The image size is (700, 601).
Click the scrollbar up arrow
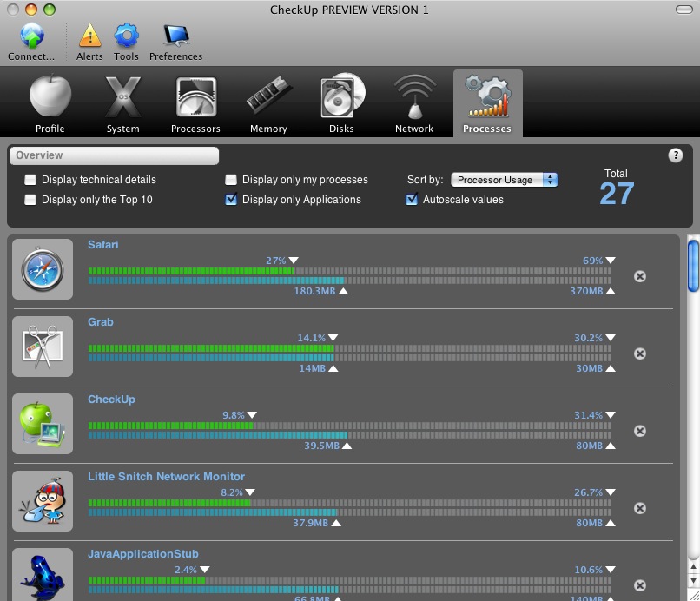693,566
